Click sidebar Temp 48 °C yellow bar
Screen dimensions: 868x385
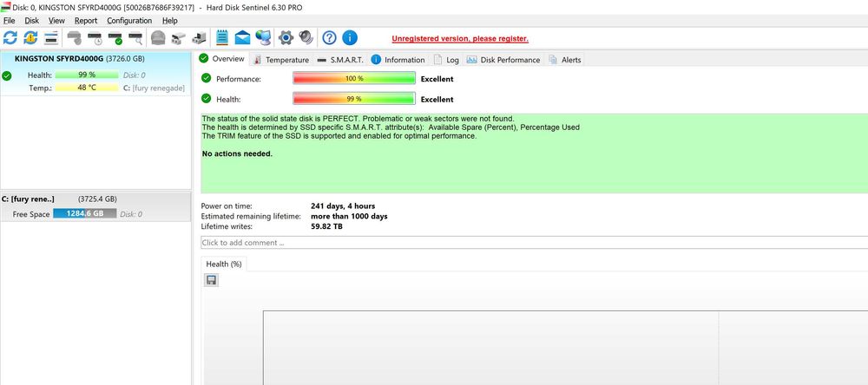point(86,88)
